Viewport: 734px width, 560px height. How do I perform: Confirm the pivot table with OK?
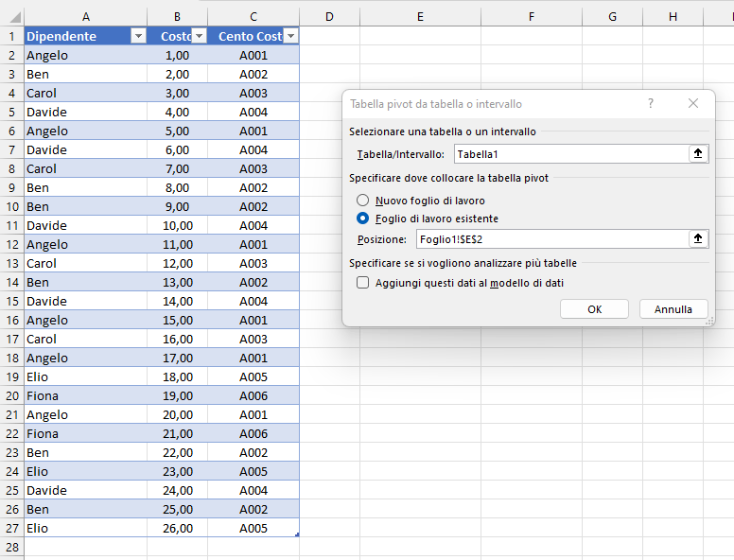tap(595, 309)
